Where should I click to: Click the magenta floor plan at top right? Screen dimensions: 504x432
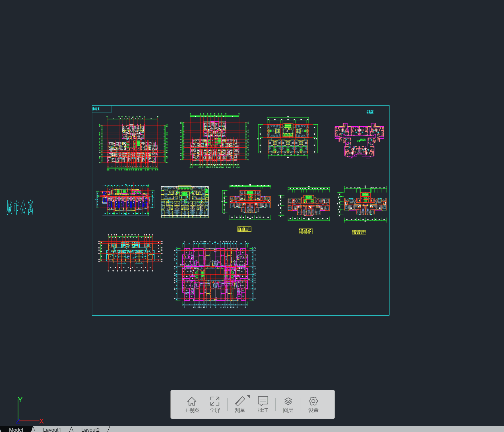point(359,141)
